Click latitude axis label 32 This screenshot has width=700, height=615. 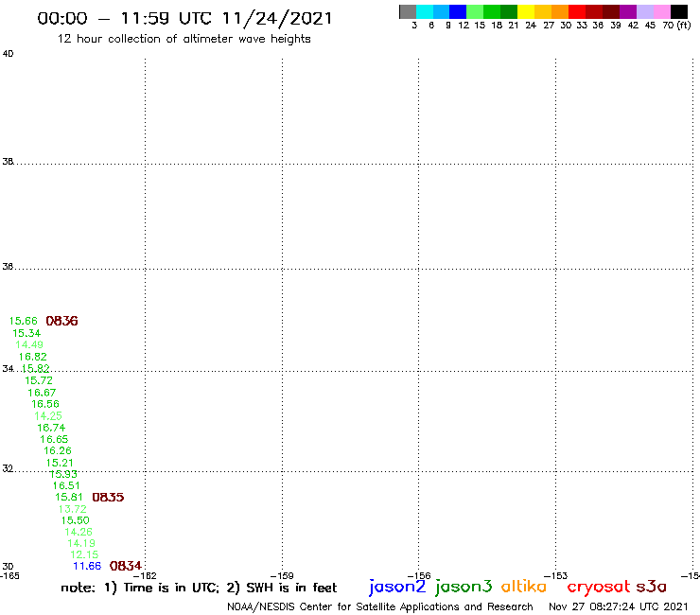(8, 468)
